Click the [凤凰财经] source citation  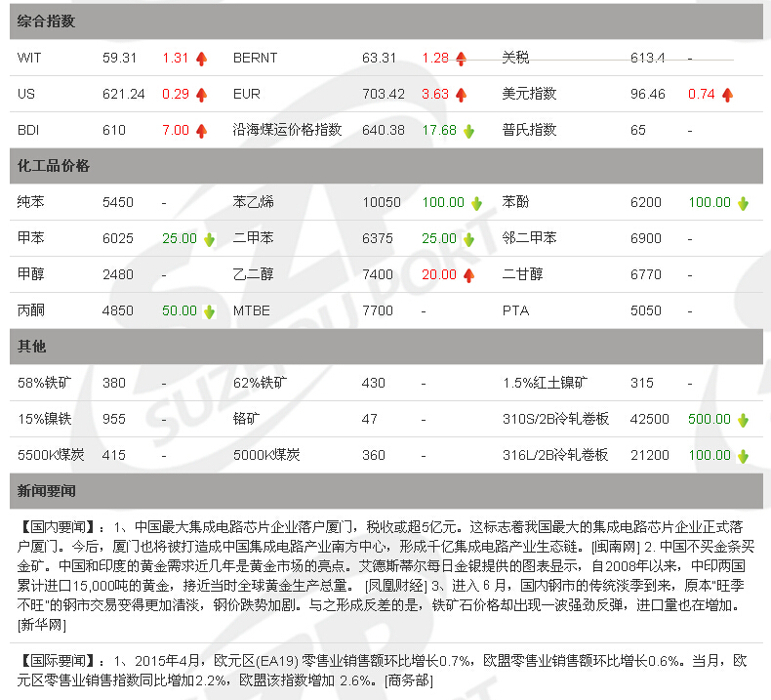click(x=396, y=586)
